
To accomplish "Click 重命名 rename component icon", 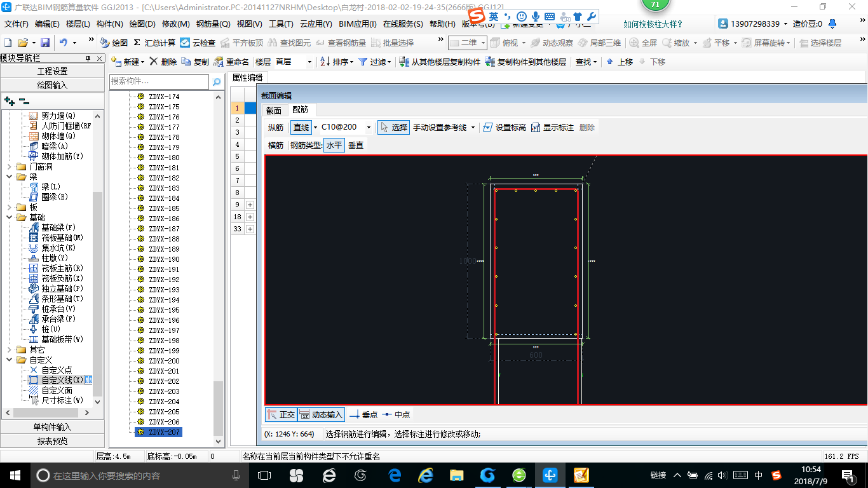I will coord(219,62).
